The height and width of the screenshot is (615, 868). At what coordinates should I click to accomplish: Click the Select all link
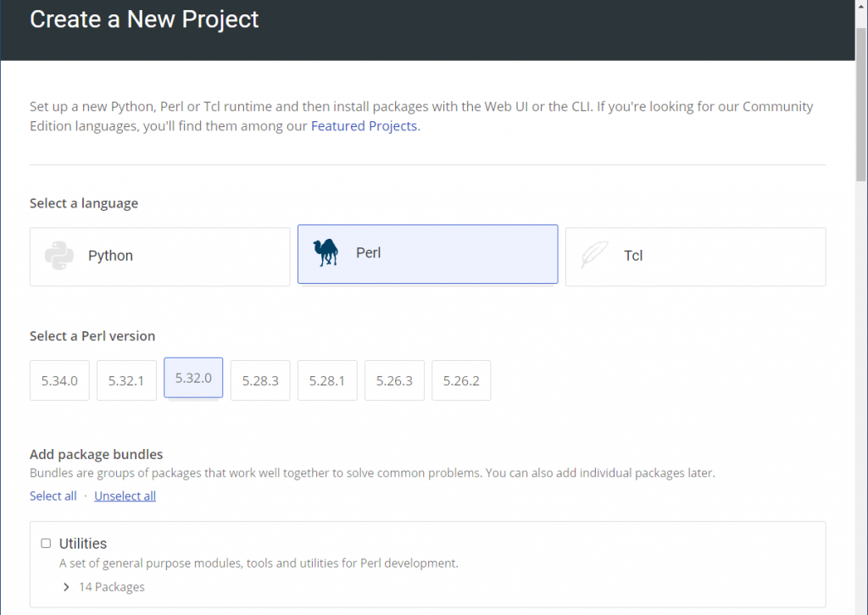(x=53, y=496)
